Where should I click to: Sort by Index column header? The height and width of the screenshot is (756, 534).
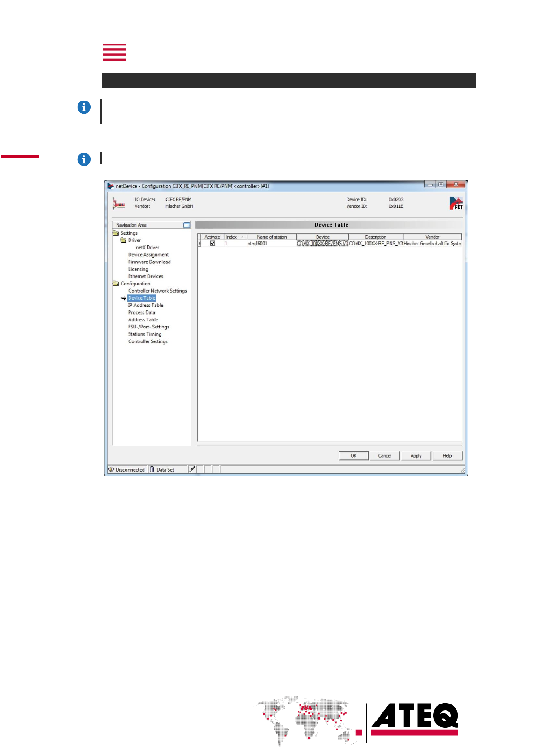pos(235,237)
